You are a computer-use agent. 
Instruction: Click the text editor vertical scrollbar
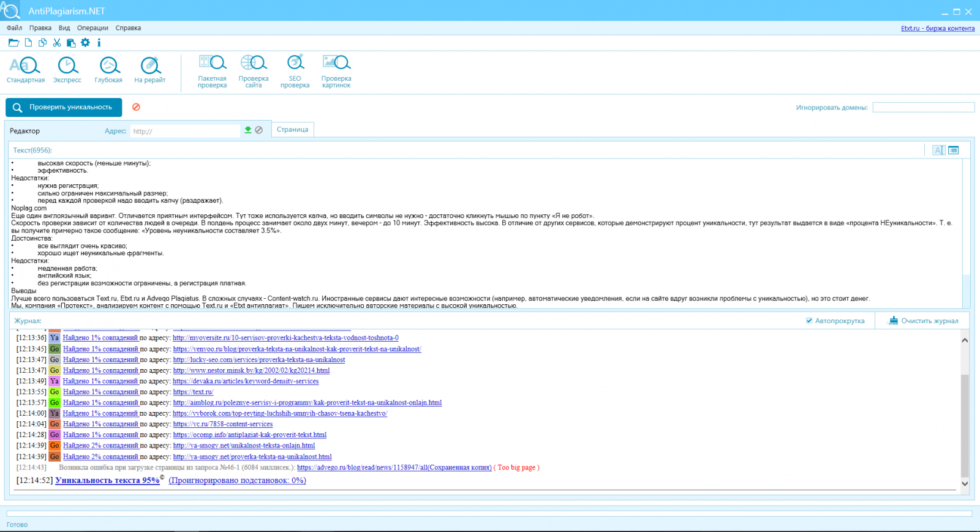pyautogui.click(x=966, y=233)
